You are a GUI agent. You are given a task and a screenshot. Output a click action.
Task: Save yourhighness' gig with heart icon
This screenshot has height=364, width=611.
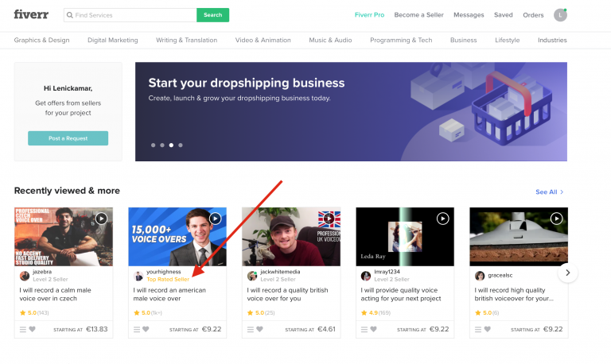tap(146, 329)
